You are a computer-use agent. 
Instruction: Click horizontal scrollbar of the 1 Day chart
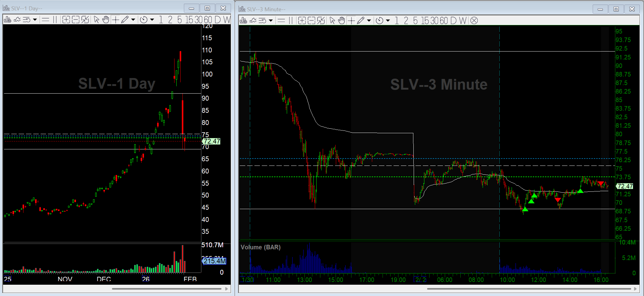tap(167, 289)
